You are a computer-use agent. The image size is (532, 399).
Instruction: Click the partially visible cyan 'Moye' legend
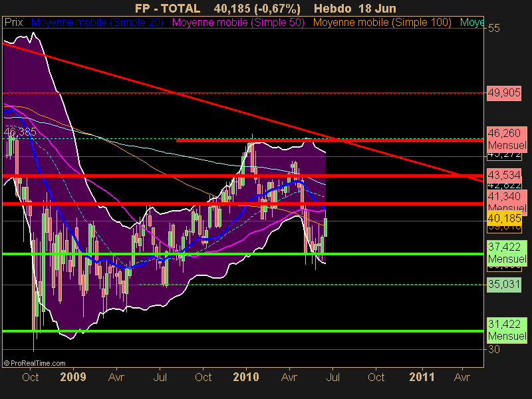pos(471,23)
